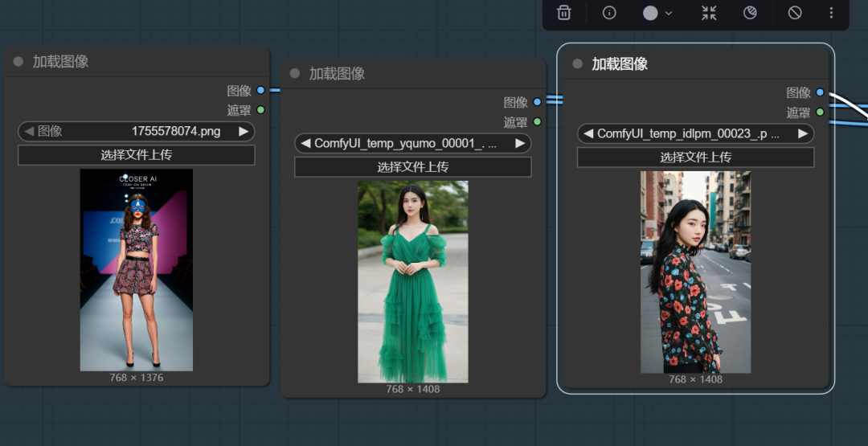Toggle collapse dot on first 加载图像 node
This screenshot has width=868, height=446.
pos(18,61)
